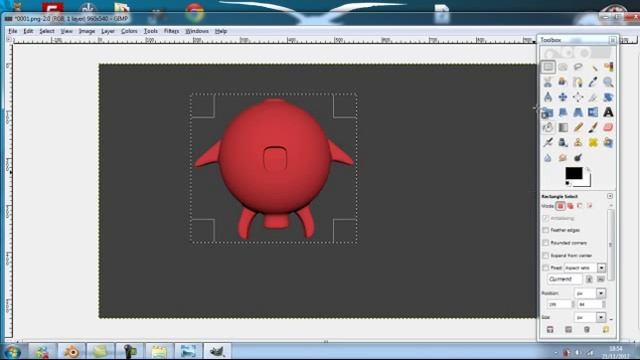Select the Clone stamp tool
This screenshot has width=640, height=360.
pos(578,142)
